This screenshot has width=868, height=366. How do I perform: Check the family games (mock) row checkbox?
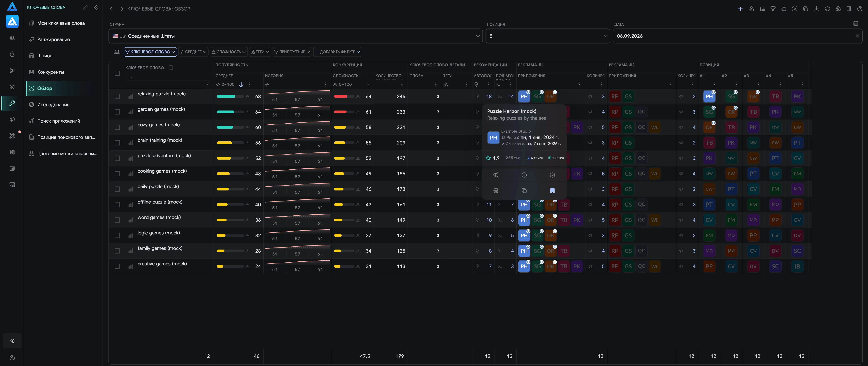click(x=117, y=251)
